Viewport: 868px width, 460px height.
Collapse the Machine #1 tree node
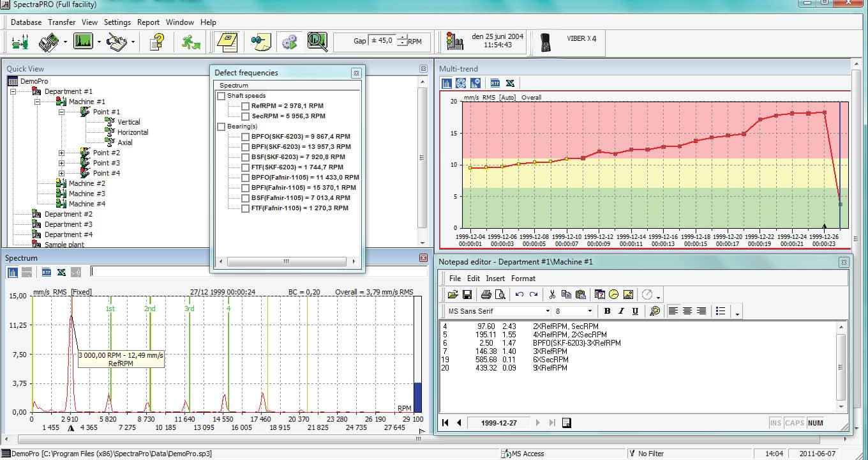point(37,102)
